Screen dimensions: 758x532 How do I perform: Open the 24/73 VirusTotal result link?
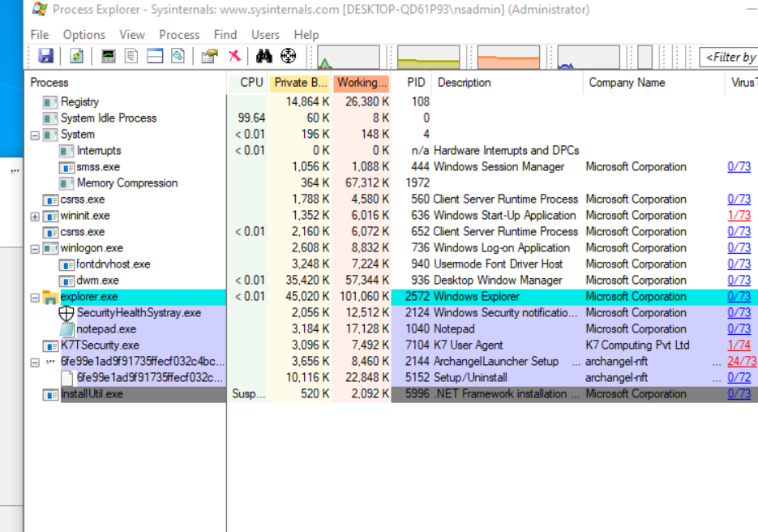point(741,362)
